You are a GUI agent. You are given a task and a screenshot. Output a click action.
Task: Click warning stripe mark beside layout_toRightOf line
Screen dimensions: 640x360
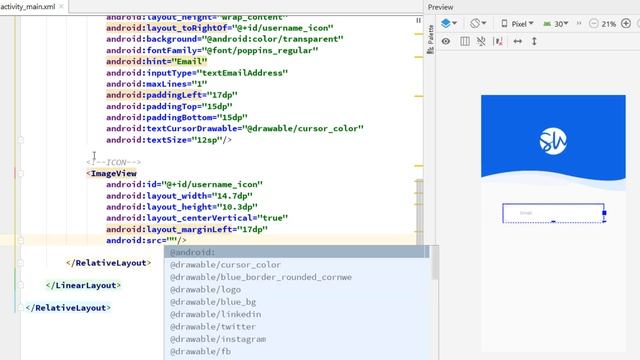(419, 34)
